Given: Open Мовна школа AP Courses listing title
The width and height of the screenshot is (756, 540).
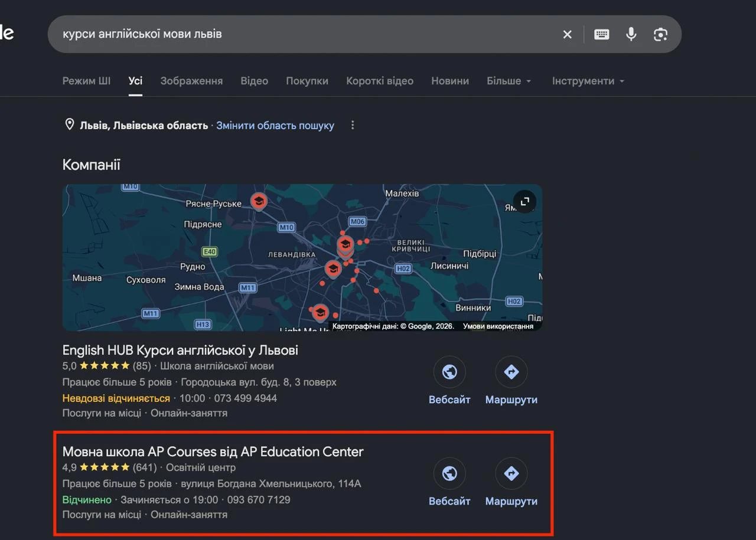Looking at the screenshot, I should click(213, 451).
